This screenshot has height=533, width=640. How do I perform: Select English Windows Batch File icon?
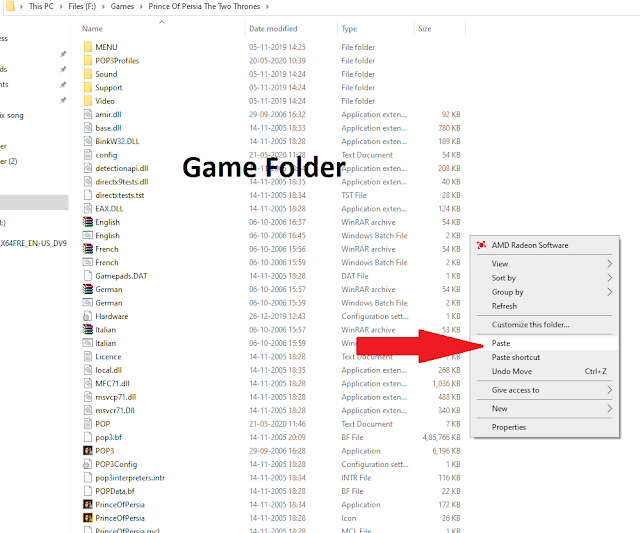point(88,235)
